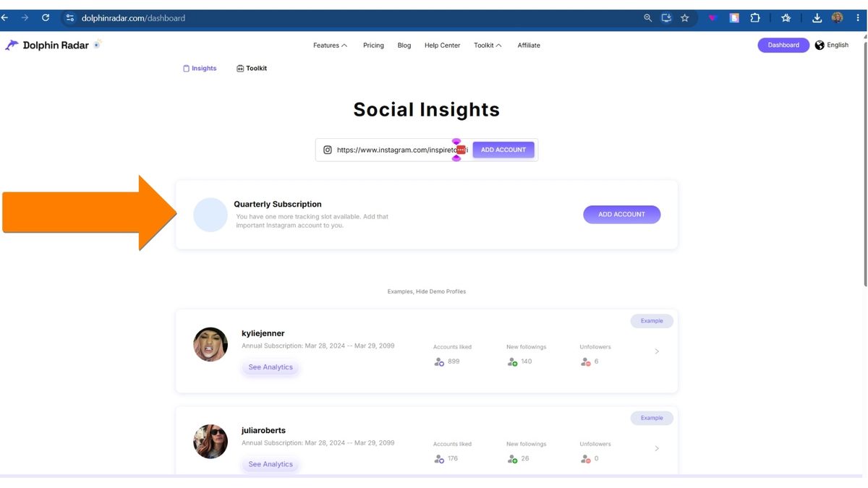Viewport: 868px width, 488px height.
Task: Go back with the browser back arrow
Action: (6, 18)
